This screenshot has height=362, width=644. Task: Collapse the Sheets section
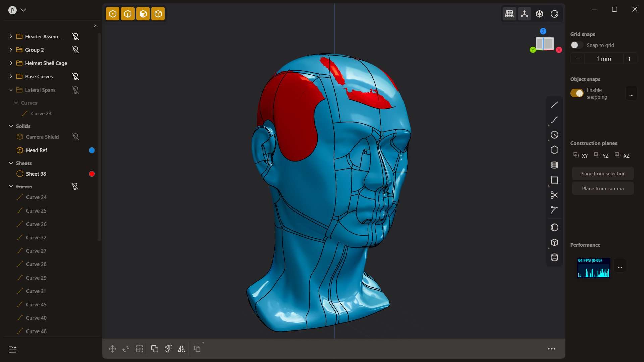11,163
